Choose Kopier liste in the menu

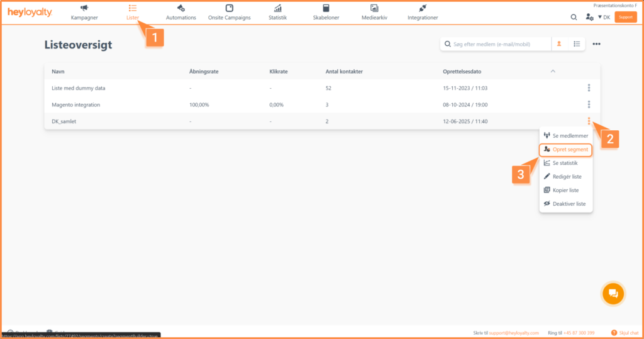pos(565,190)
